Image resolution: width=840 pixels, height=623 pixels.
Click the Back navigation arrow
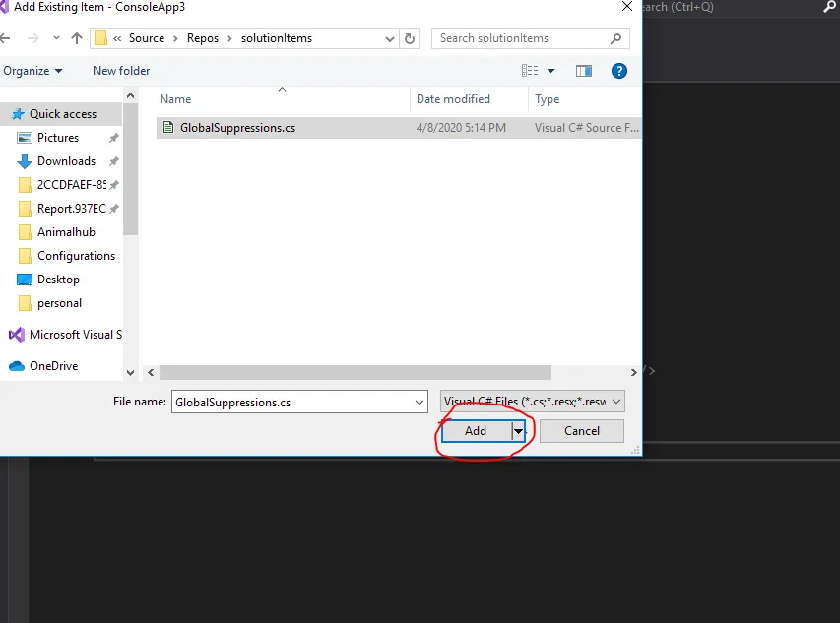[5, 38]
